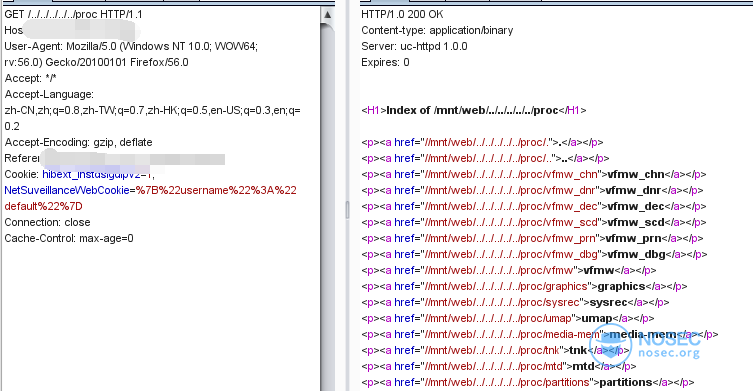Click the graphics href line

(x=524, y=286)
